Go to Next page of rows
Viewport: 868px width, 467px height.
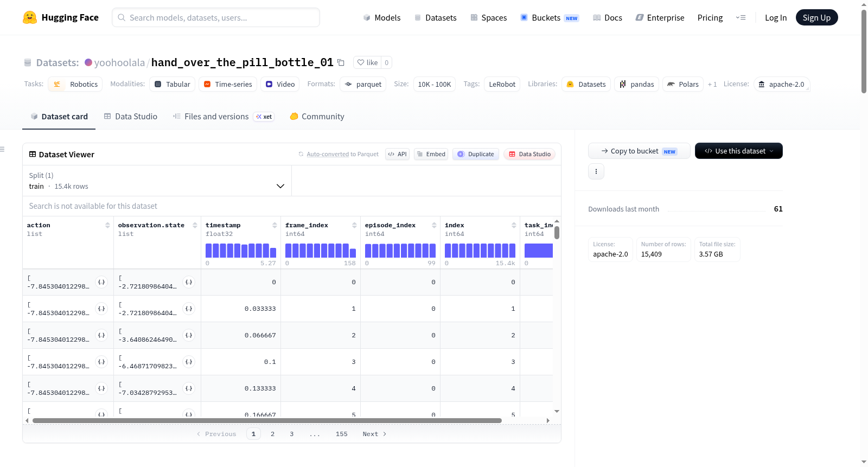[x=374, y=434]
